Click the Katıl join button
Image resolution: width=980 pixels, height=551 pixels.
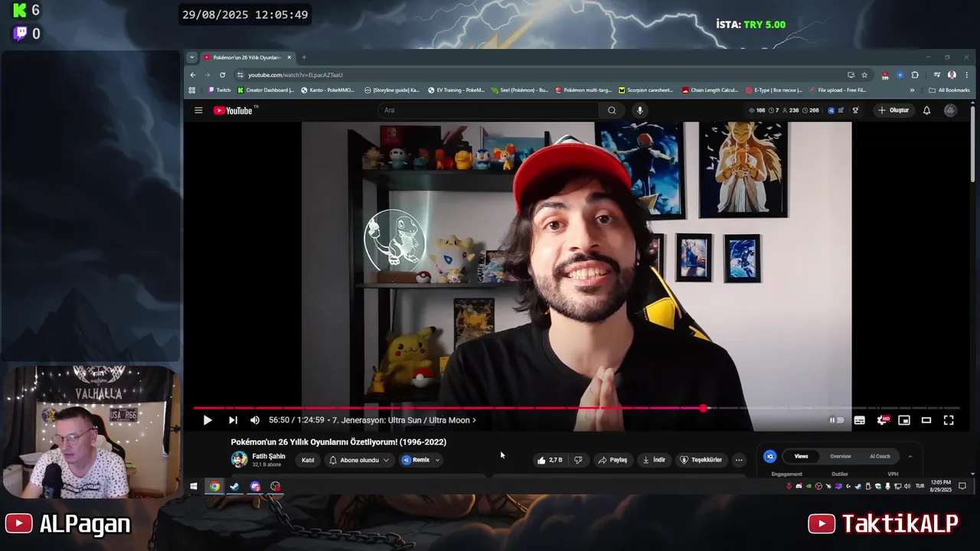(308, 460)
